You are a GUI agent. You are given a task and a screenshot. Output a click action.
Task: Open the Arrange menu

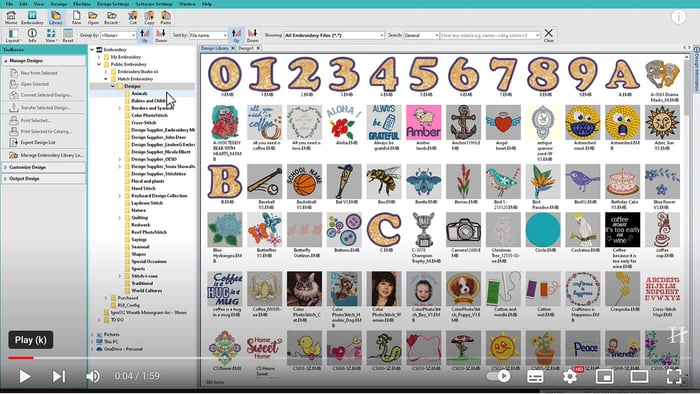(x=58, y=4)
